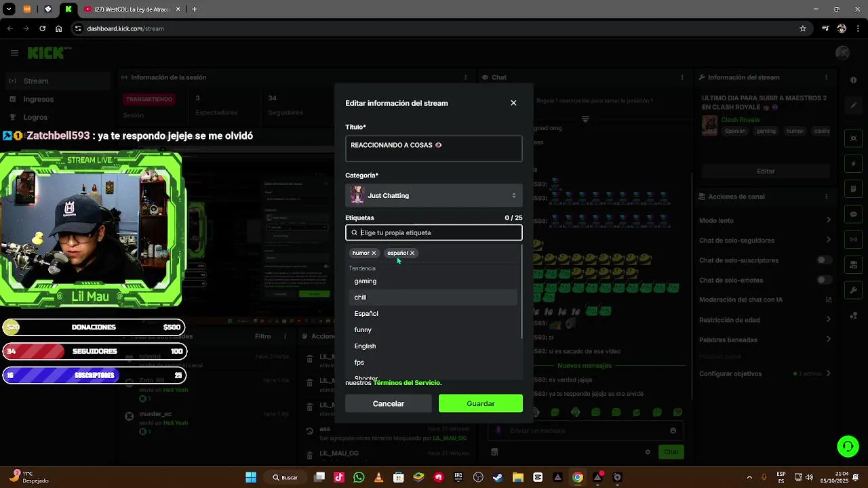Viewport: 868px width, 488px height.
Task: Open volume control in system tray
Action: (809, 477)
